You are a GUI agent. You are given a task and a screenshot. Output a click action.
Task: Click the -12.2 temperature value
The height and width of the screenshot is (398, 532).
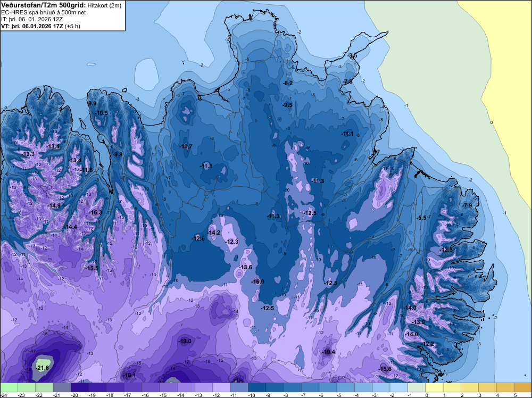[x=428, y=344]
